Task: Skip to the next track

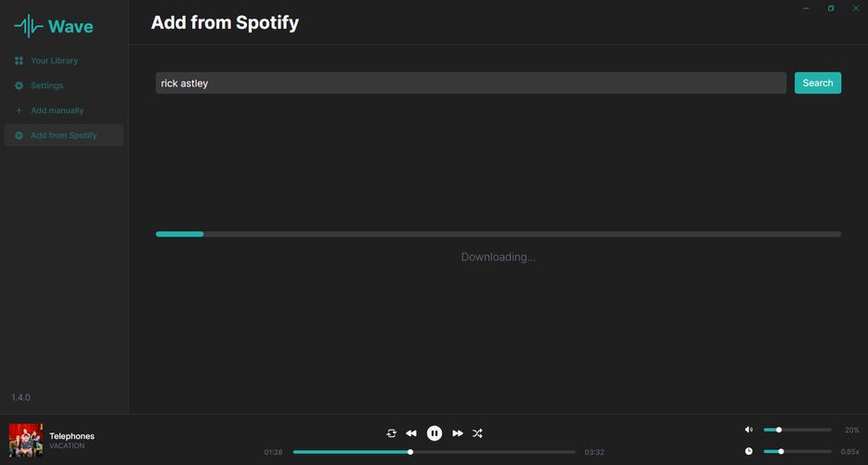Action: [458, 433]
